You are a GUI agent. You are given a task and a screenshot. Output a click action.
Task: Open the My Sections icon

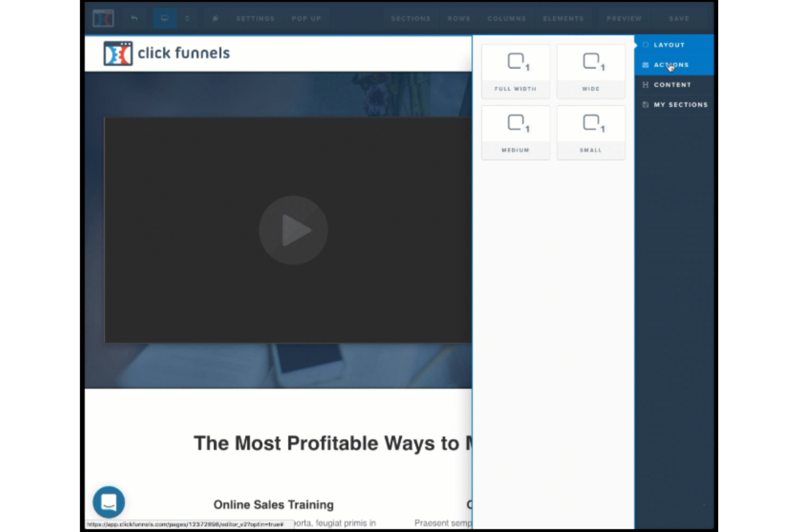click(x=645, y=105)
